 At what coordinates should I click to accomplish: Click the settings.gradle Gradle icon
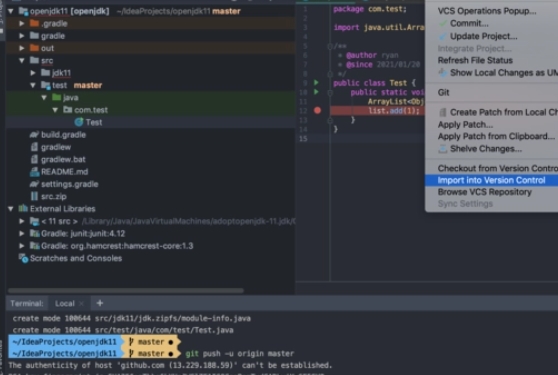click(35, 184)
